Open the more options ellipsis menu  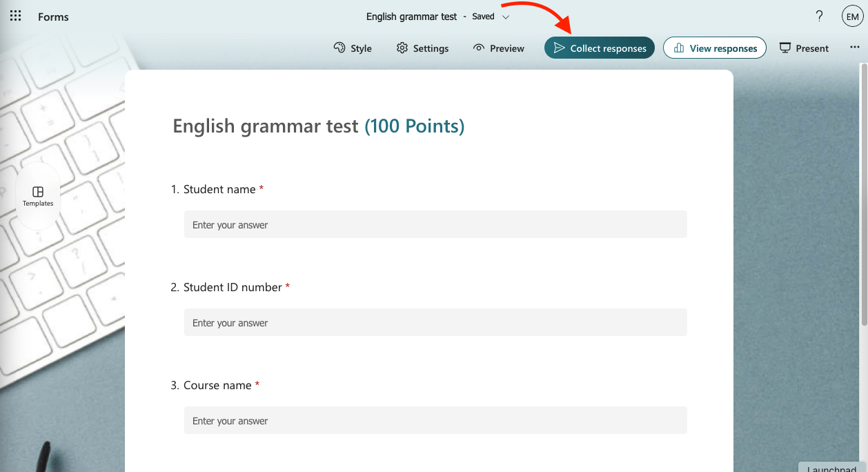pos(854,48)
